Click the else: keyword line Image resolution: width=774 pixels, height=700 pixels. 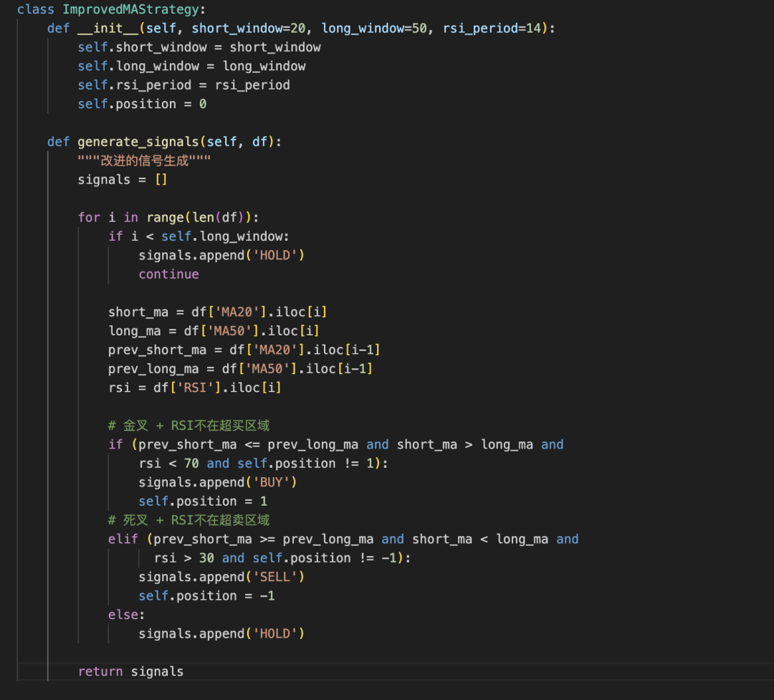tap(126, 615)
